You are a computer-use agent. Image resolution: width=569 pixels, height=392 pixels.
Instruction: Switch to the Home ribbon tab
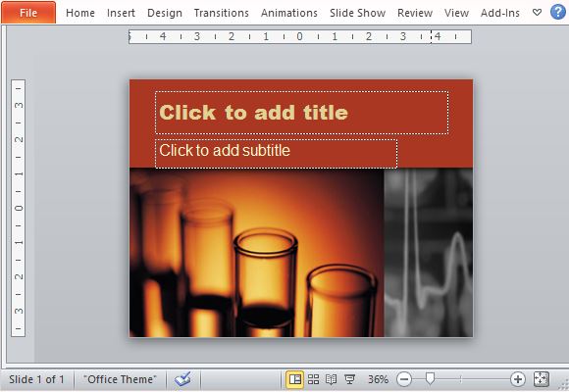(x=80, y=13)
